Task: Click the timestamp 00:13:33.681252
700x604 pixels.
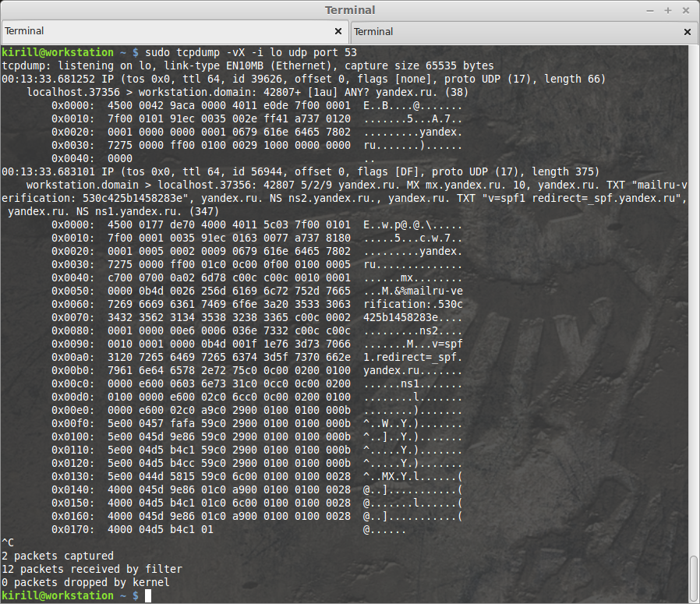Action: 48,79
